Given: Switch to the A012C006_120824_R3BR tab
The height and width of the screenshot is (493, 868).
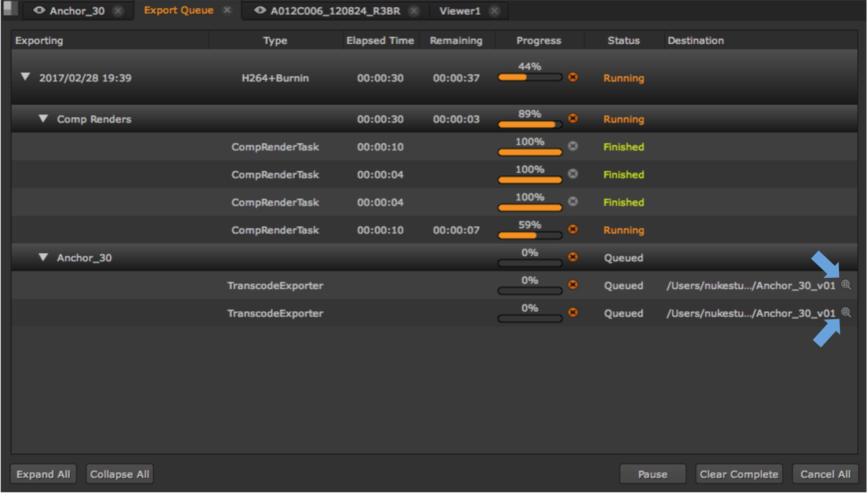Looking at the screenshot, I should pos(335,11).
